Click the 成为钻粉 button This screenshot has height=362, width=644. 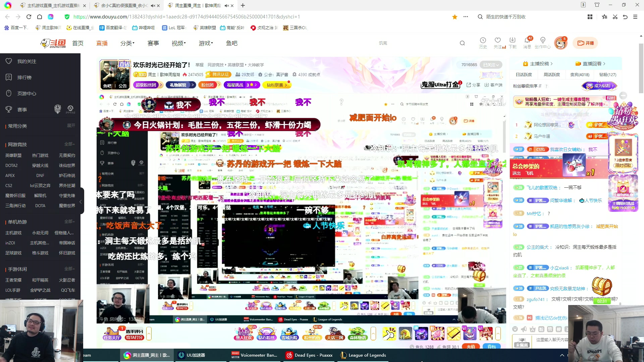coord(599,86)
